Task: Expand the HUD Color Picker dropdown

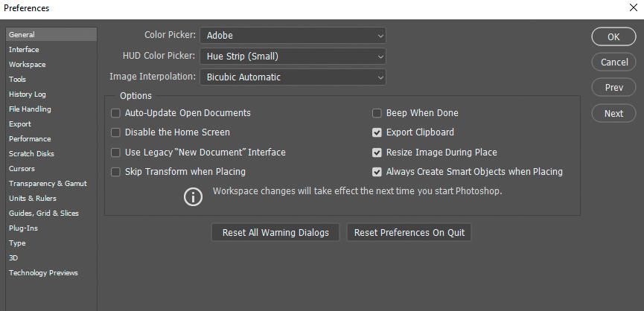Action: (x=293, y=57)
